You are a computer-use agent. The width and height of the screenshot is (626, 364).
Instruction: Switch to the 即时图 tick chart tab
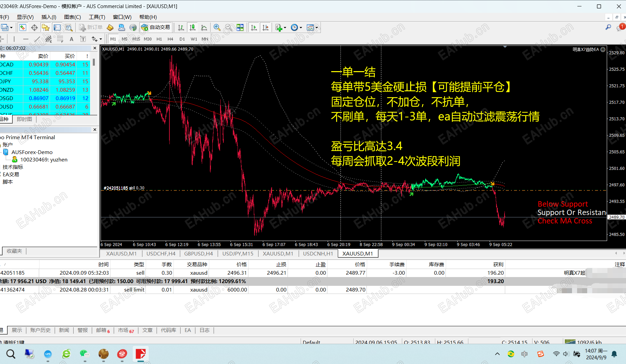(x=24, y=119)
